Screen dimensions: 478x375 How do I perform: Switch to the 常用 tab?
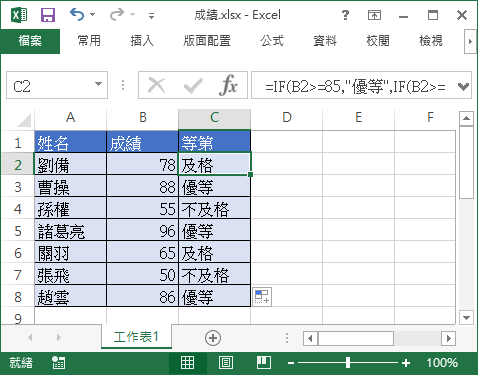(89, 41)
